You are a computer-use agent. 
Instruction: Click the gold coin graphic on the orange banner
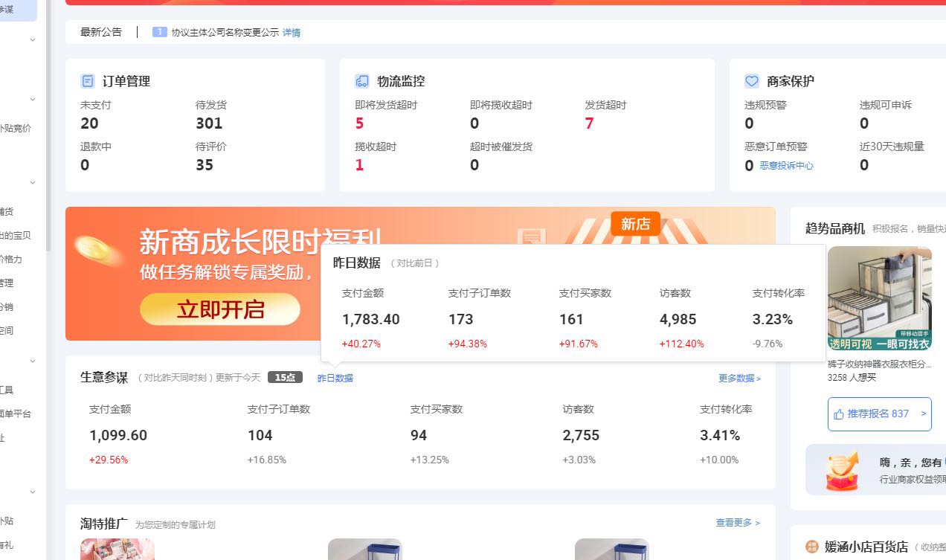100,251
